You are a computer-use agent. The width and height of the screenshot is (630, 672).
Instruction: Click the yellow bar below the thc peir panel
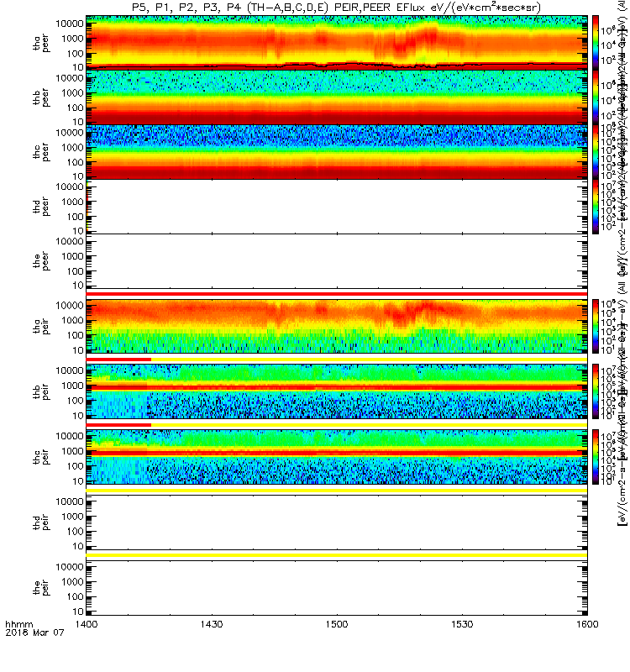pyautogui.click(x=337, y=490)
